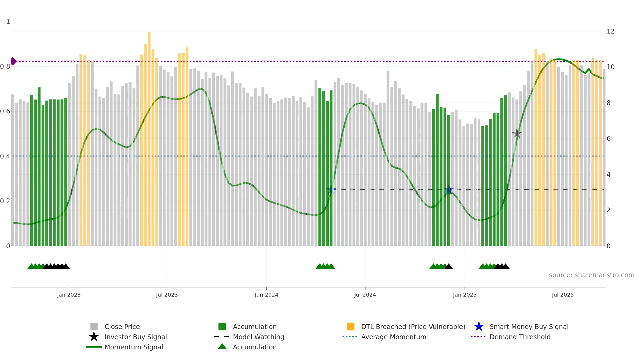Select the blue star near Jan 2025 accumulation bars

[449, 190]
